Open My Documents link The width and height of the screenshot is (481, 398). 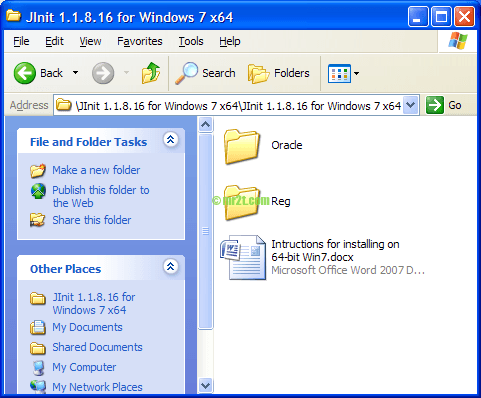pyautogui.click(x=87, y=327)
